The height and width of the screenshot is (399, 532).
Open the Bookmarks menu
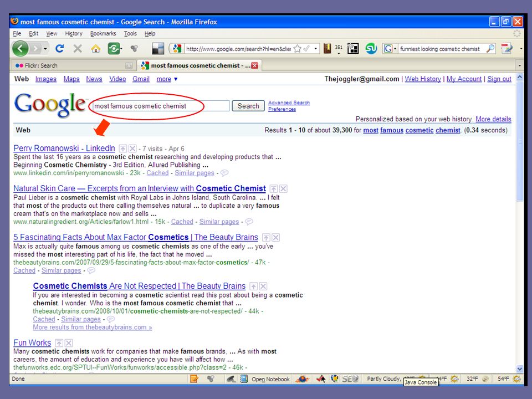103,34
